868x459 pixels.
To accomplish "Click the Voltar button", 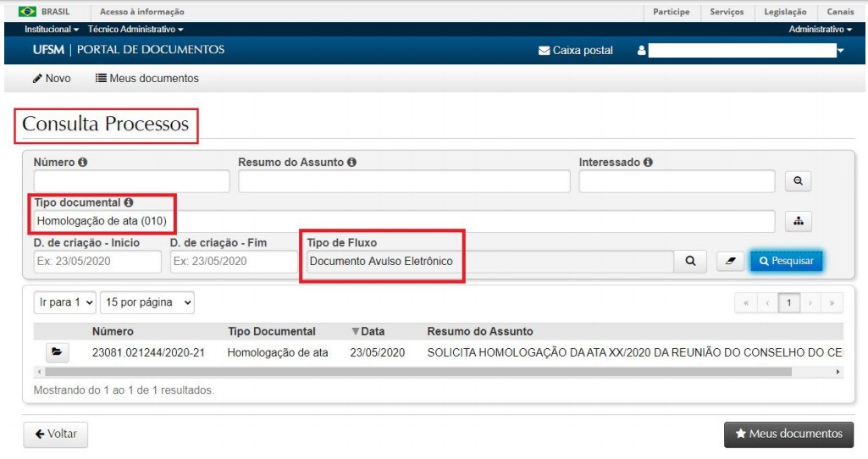I will tap(55, 434).
